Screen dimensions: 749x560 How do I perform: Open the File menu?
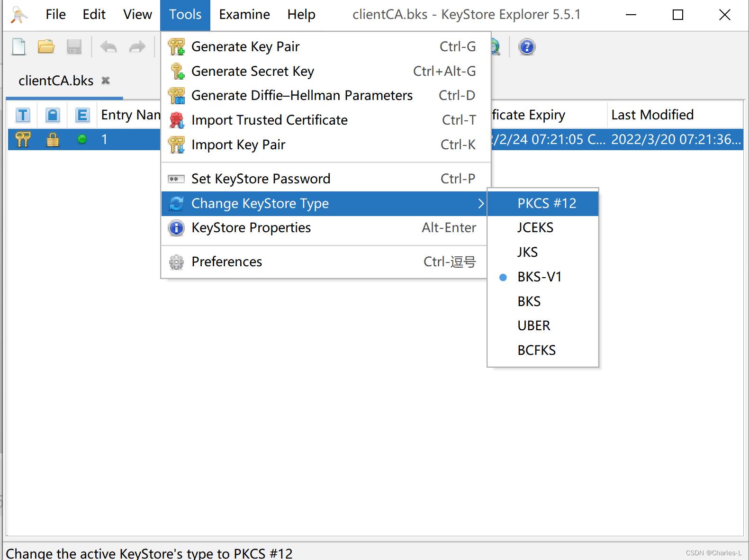point(55,15)
